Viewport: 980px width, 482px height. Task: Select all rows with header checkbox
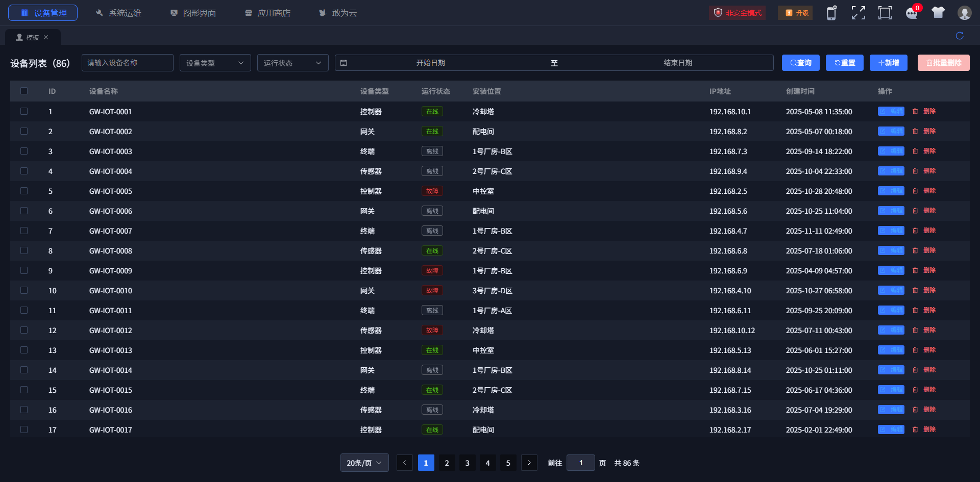(24, 91)
